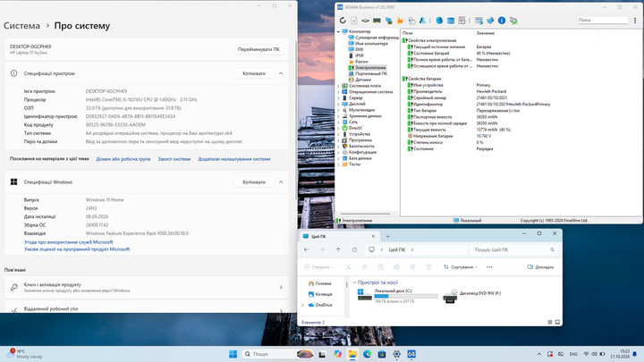Image resolution: width=644 pixels, height=362 pixels.
Task: Open the blue info icon in AIDA64 toolbar
Action: [x=502, y=20]
